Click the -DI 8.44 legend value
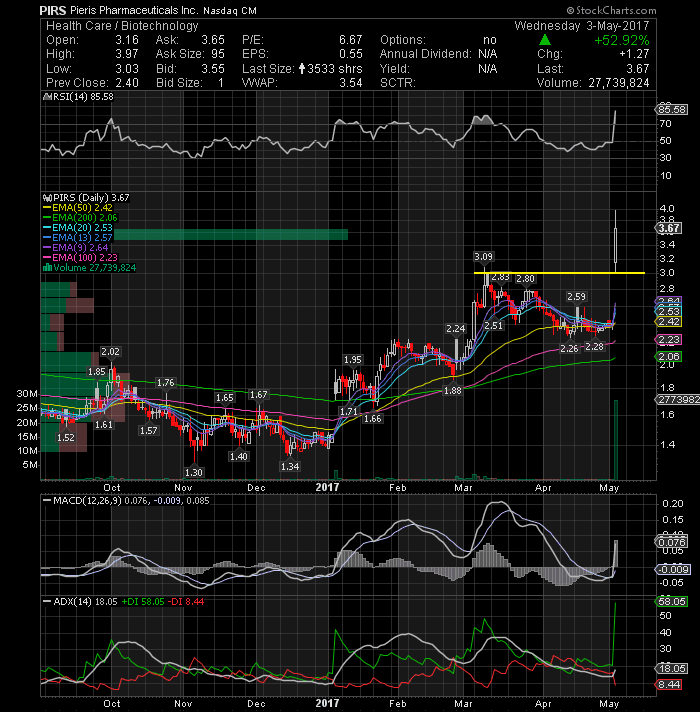Viewport: 700px width, 712px height. point(186,602)
